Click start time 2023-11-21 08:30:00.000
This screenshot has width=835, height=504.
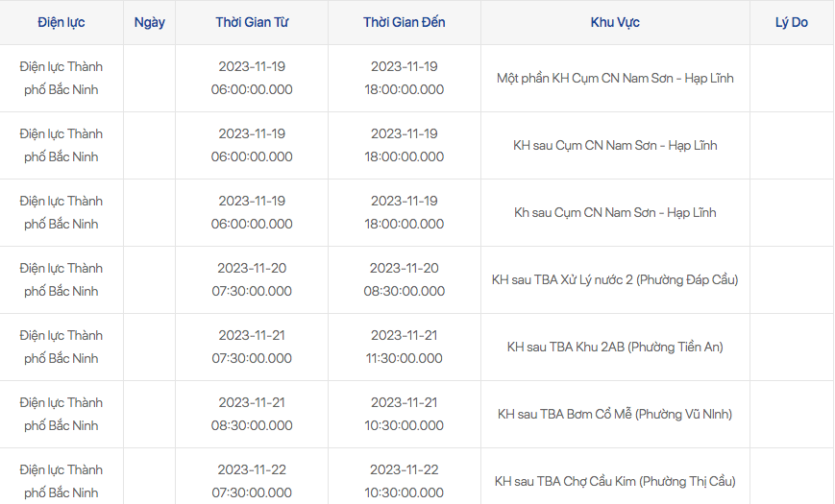point(252,414)
